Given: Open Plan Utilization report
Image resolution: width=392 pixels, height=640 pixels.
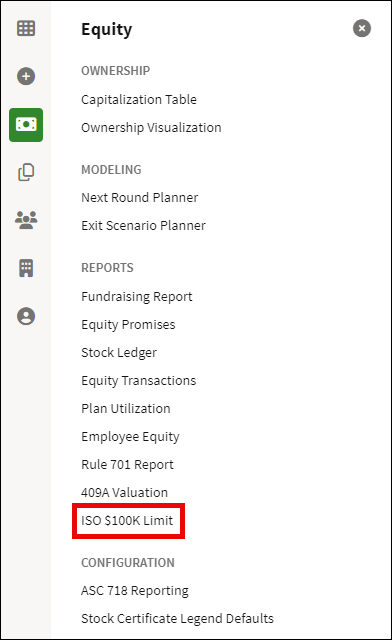Looking at the screenshot, I should pyautogui.click(x=126, y=409).
